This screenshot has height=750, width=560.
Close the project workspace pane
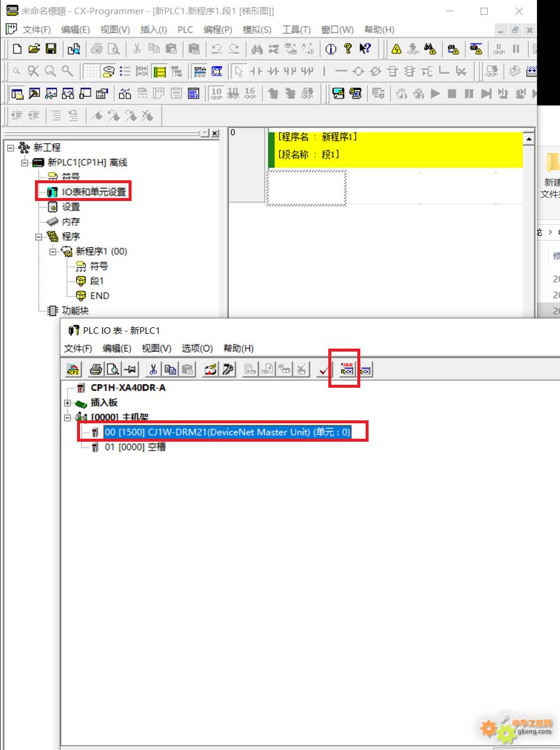point(215,134)
